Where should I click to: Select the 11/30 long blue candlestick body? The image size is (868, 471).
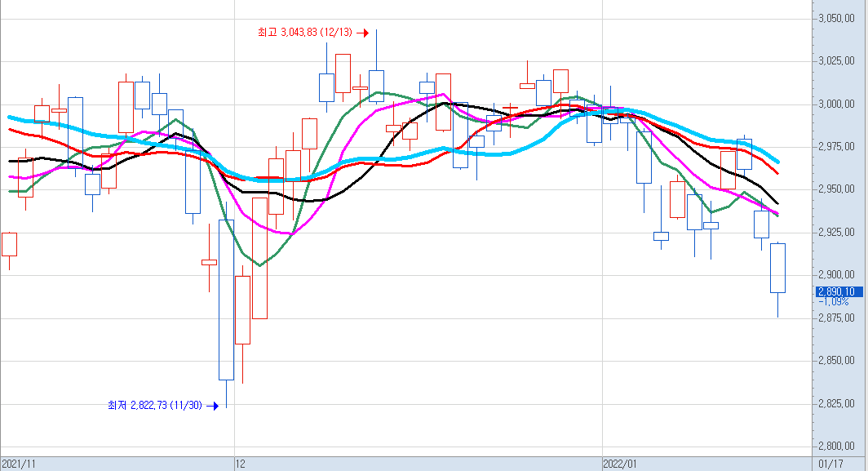pyautogui.click(x=227, y=300)
